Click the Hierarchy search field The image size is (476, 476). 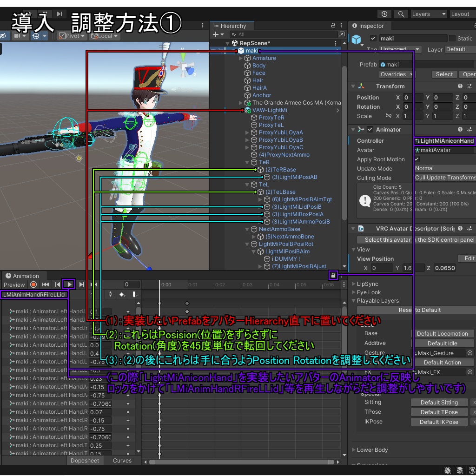284,34
